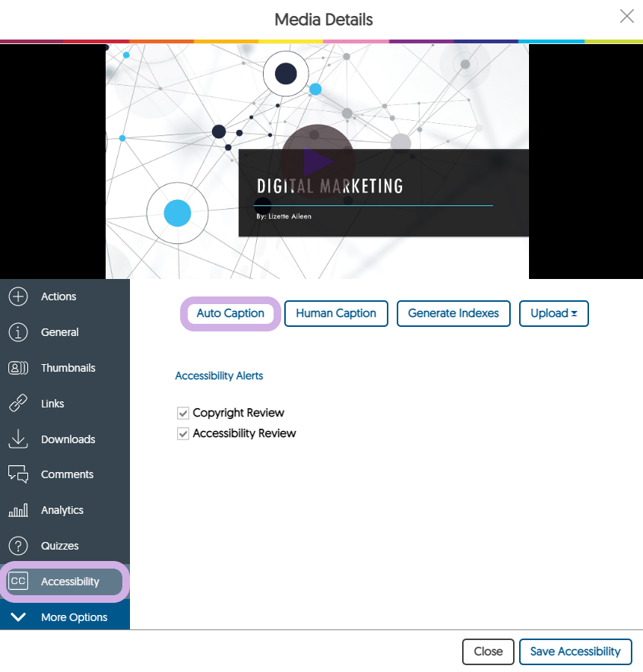
Task: Click the Accessibility CC icon
Action: pyautogui.click(x=18, y=582)
